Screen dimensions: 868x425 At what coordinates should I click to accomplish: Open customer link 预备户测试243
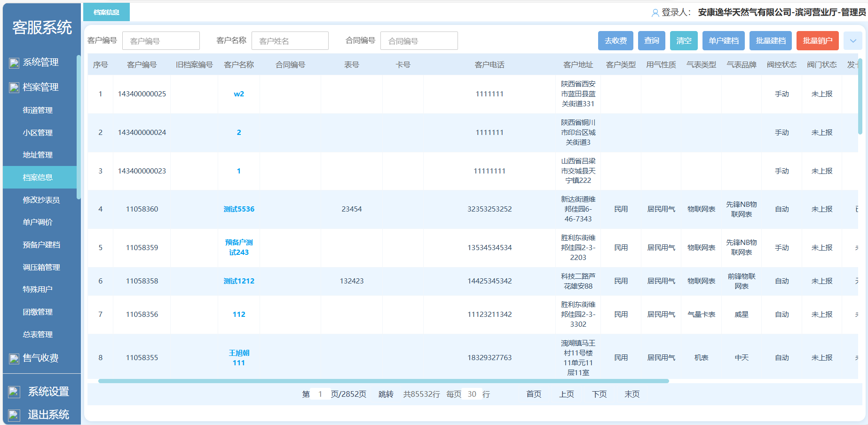[x=239, y=247]
